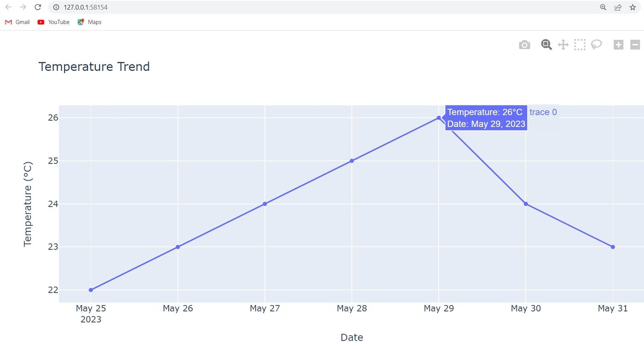Reload the page

[x=38, y=7]
